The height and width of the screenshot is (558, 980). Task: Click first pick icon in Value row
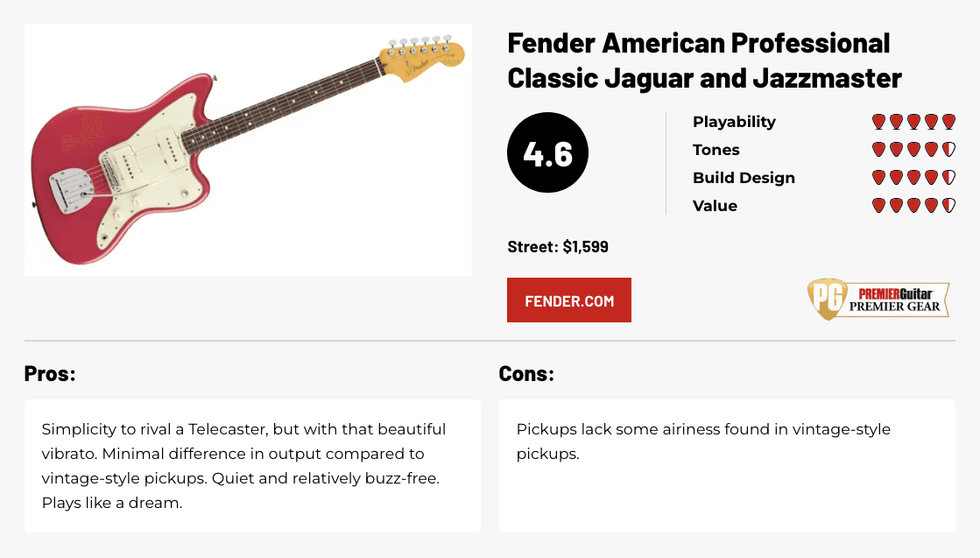click(x=878, y=206)
